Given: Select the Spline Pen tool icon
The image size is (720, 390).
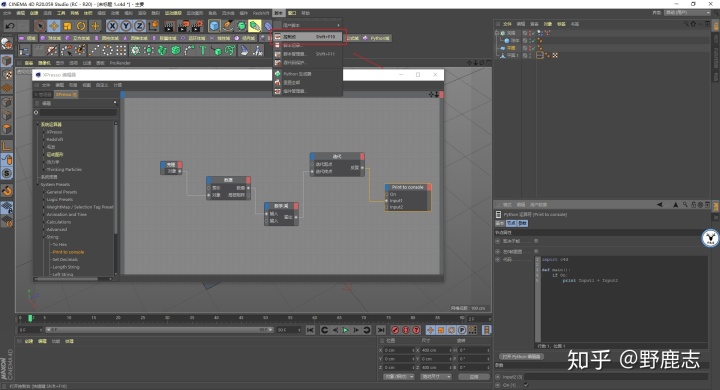Looking at the screenshot, I should (x=228, y=26).
